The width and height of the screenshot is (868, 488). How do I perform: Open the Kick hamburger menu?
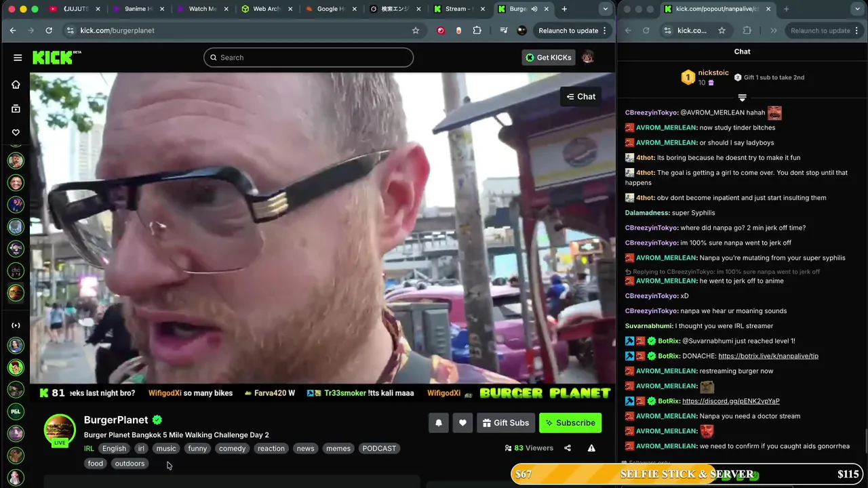(18, 58)
